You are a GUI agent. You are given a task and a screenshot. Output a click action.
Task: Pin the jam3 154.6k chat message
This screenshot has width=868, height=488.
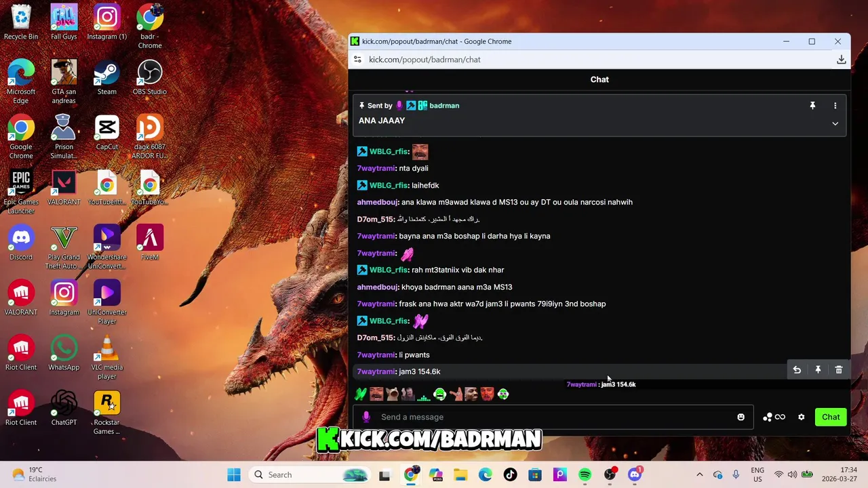click(818, 370)
